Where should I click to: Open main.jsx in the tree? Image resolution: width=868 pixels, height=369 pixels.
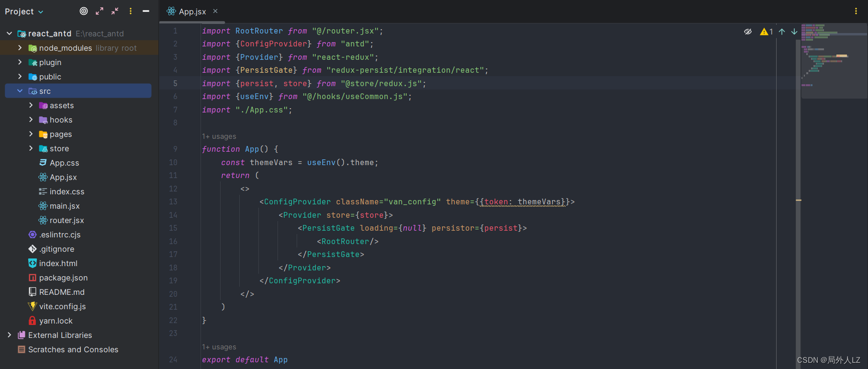coord(65,206)
